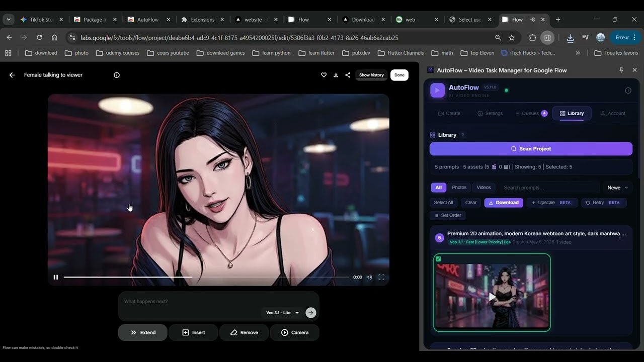The height and width of the screenshot is (362, 644).
Task: Reload the browser page
Action: [x=39, y=38]
